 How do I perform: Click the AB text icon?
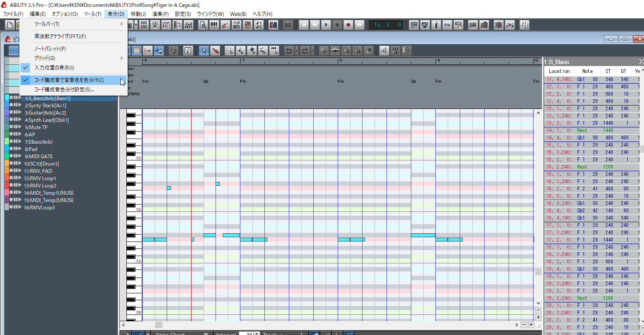(x=524, y=25)
